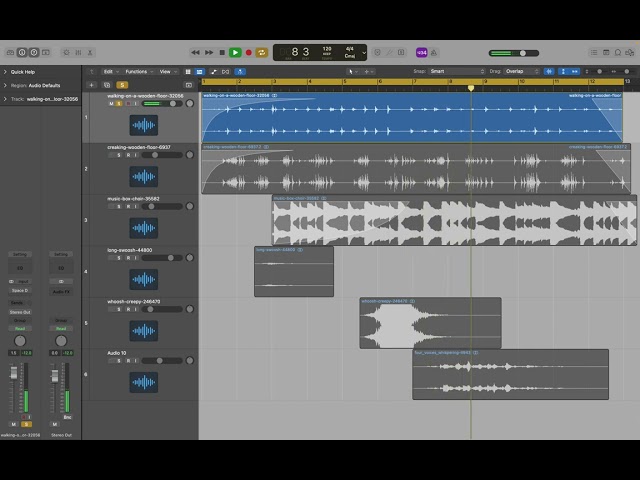Click the Rewind transport button
640x480 pixels.
click(196, 52)
